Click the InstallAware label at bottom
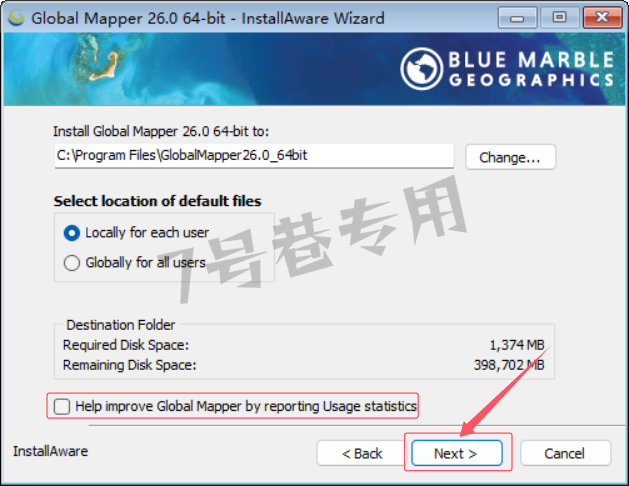629x486 pixels. coord(51,452)
